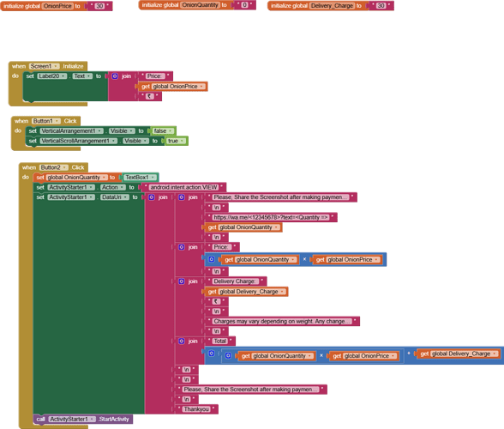This screenshot has height=429, width=504.
Task: Edit the '30' value of global OnionPrice
Action: point(99,6)
